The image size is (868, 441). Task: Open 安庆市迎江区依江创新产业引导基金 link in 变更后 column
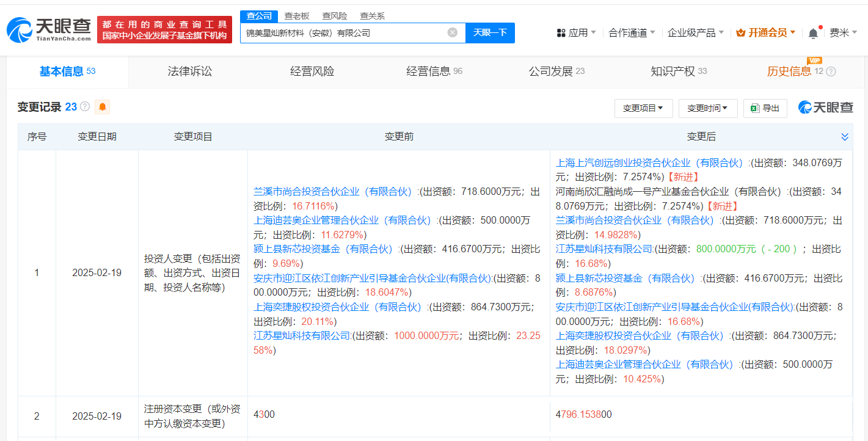(674, 307)
